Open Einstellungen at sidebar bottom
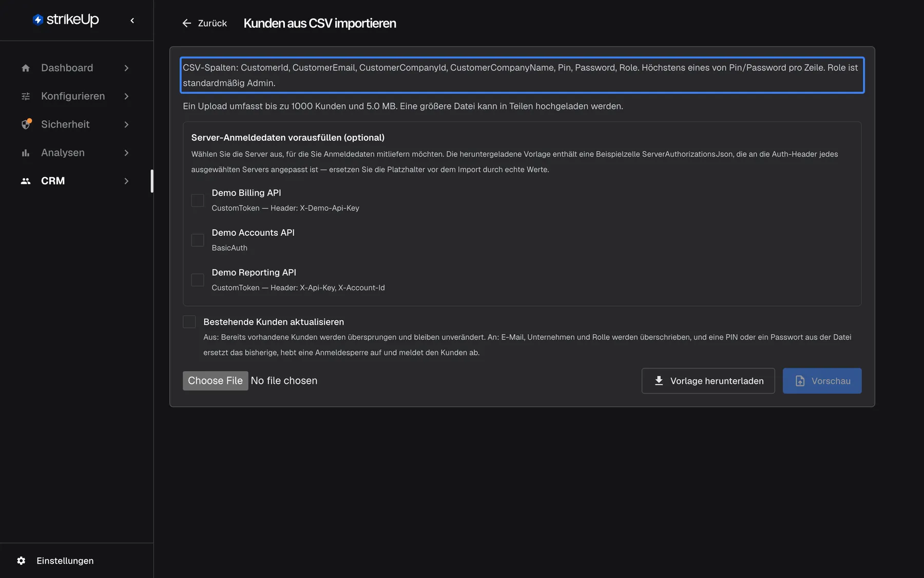Screen dimensions: 924x578 pos(55,561)
